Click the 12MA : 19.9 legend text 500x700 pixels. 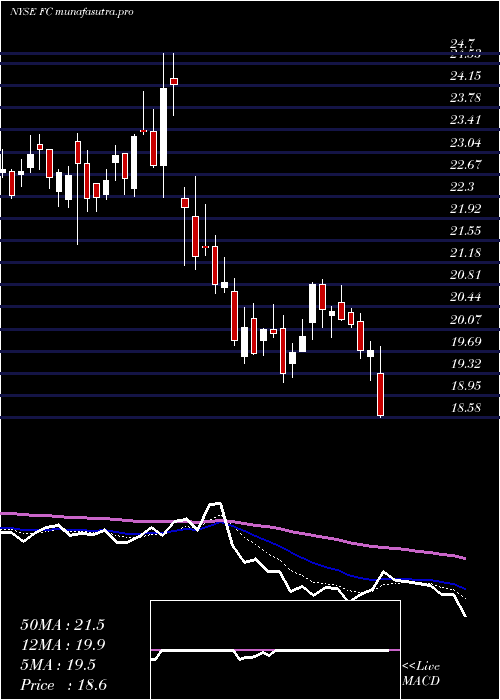point(62,645)
